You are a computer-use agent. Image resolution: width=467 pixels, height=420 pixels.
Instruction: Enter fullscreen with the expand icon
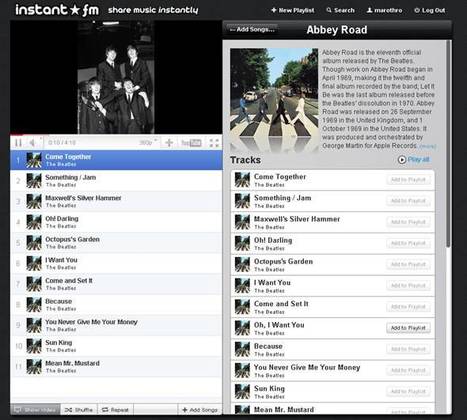[x=214, y=143]
